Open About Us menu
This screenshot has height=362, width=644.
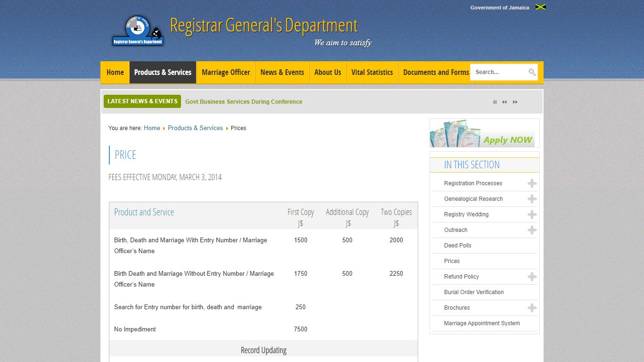point(328,72)
